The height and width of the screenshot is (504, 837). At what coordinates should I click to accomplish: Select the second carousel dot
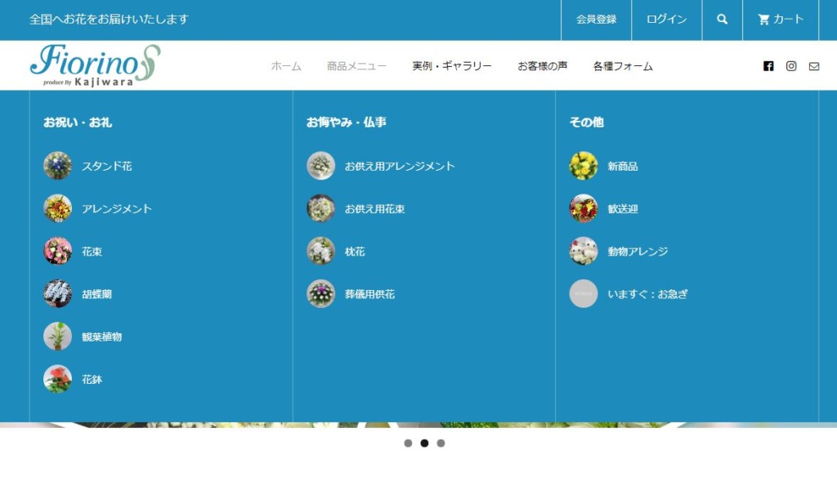click(x=424, y=444)
